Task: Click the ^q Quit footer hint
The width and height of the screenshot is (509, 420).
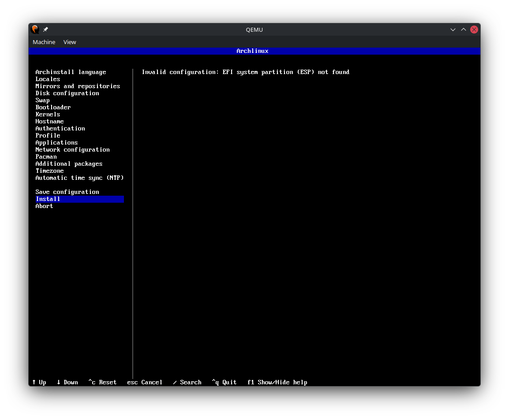Action: point(224,383)
